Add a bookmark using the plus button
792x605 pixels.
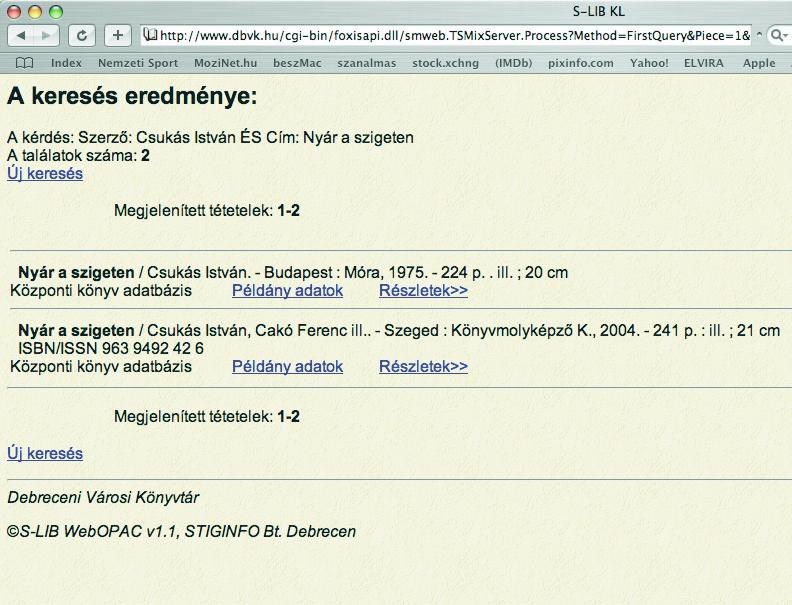point(117,35)
